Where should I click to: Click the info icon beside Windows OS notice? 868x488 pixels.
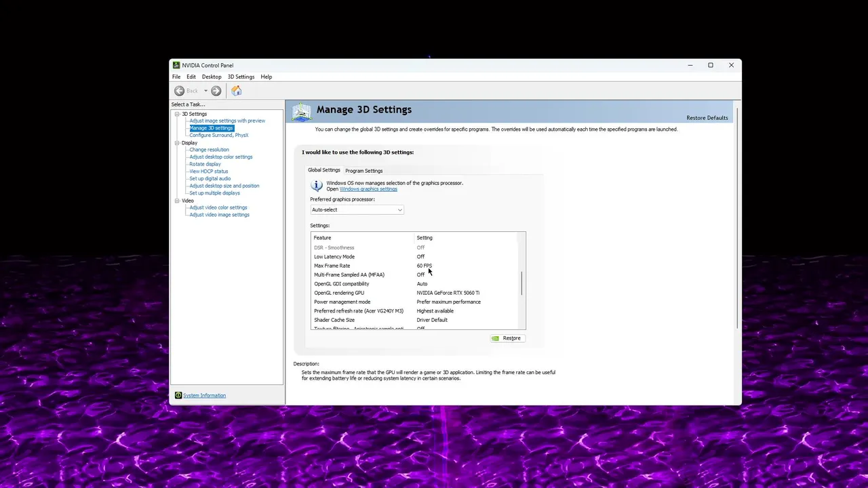(x=317, y=185)
